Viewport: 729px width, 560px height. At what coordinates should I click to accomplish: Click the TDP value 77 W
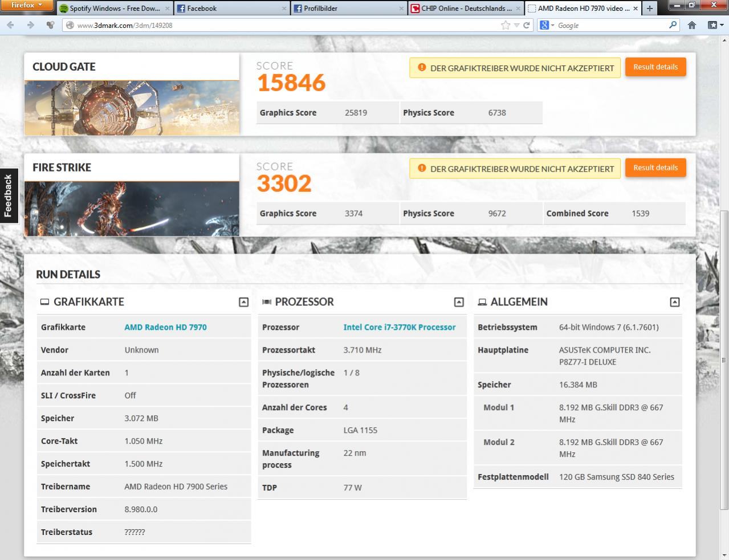click(x=353, y=488)
